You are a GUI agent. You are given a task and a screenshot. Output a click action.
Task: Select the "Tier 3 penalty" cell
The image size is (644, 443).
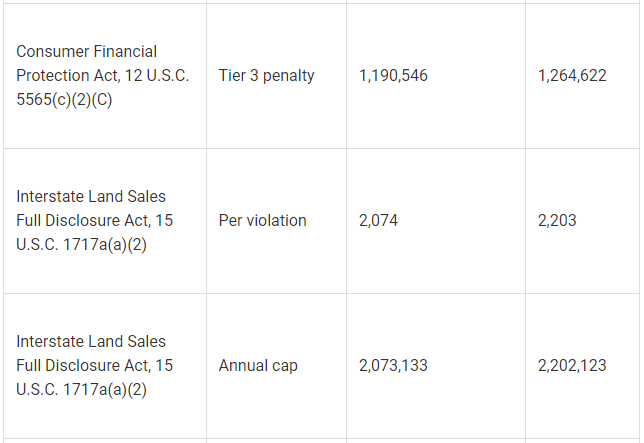266,75
